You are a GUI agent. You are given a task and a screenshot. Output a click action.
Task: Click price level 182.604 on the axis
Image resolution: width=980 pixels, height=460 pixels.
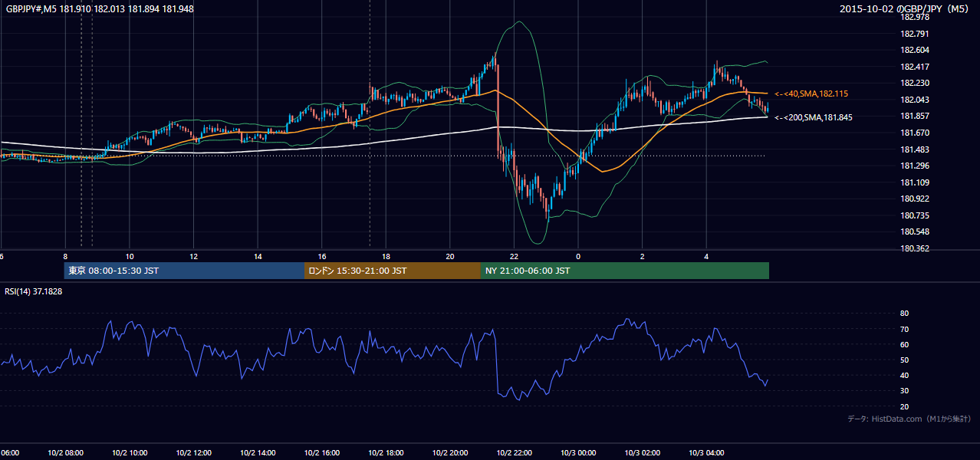915,50
